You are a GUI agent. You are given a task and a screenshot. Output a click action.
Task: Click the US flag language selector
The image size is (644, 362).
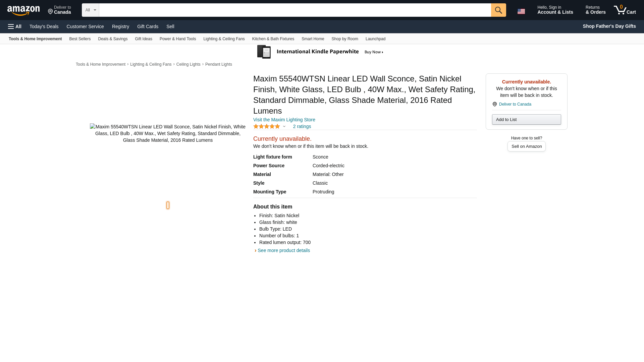coord(521,11)
